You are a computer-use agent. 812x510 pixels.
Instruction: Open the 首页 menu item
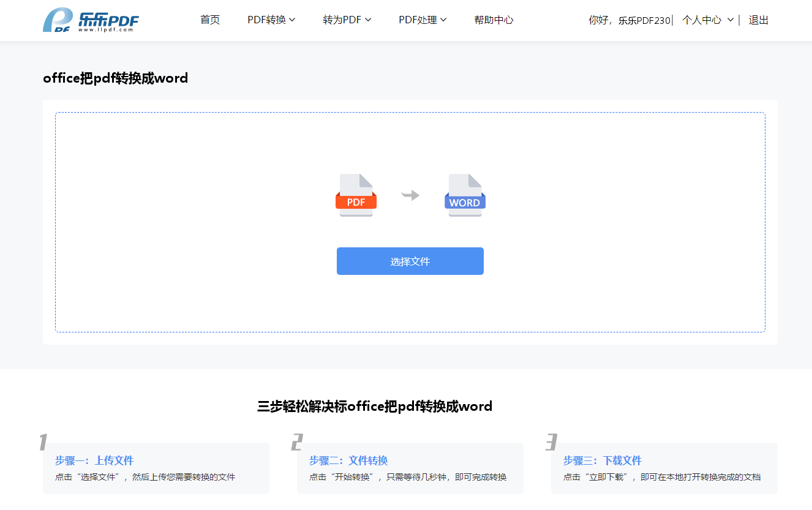coord(210,20)
